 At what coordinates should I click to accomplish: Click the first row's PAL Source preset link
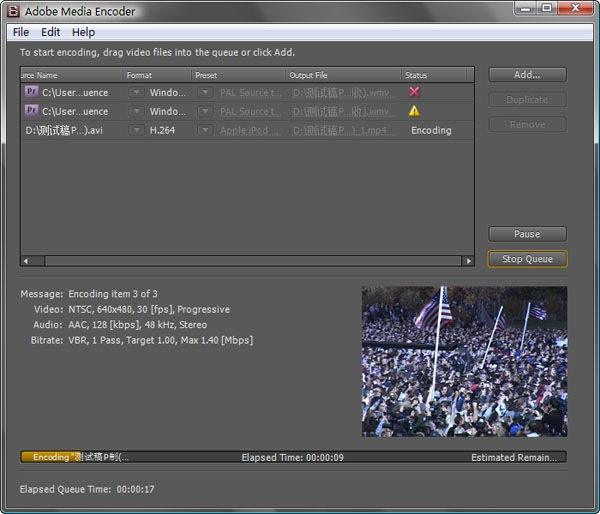[250, 93]
